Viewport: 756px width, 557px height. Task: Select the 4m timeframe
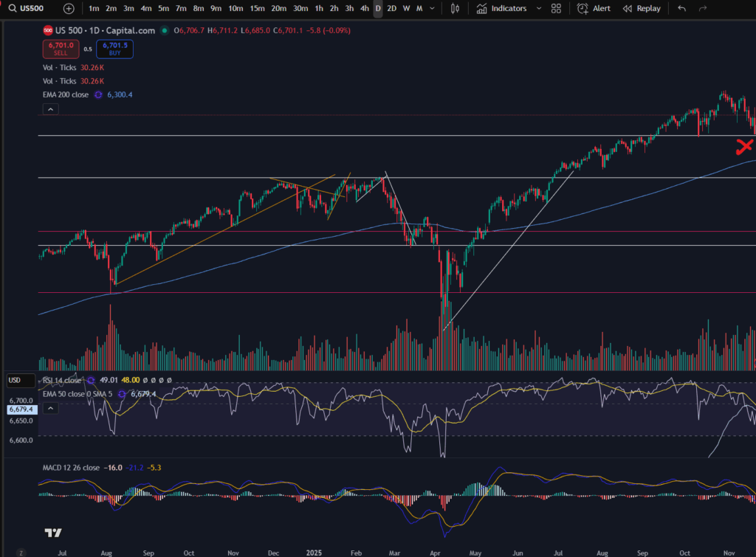(146, 8)
